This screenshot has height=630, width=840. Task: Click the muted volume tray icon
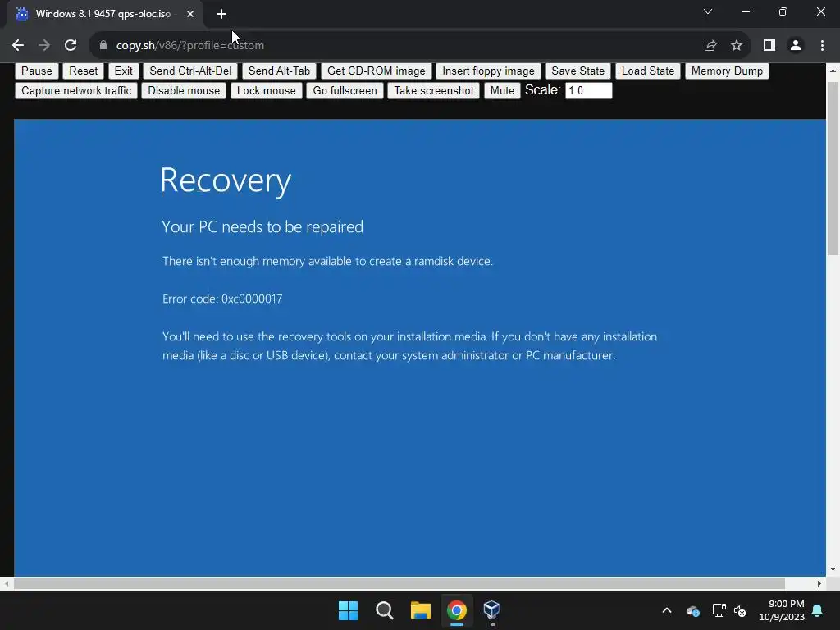(740, 610)
